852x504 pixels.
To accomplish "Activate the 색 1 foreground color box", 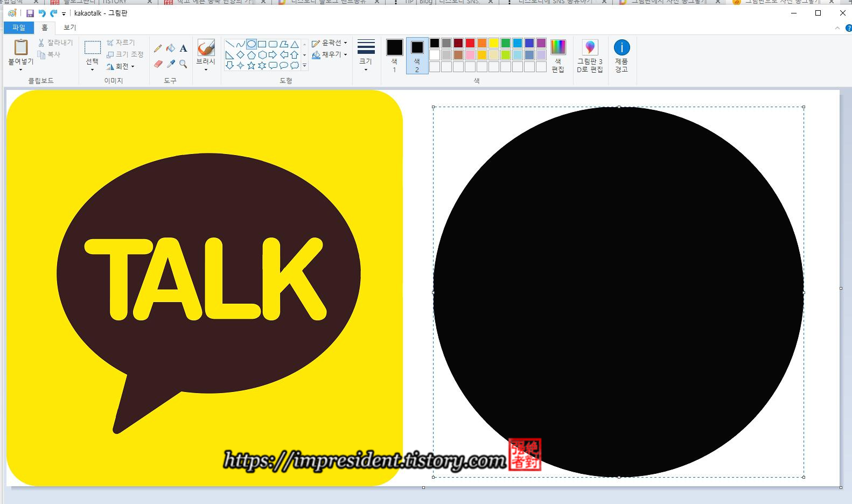I will pos(394,55).
